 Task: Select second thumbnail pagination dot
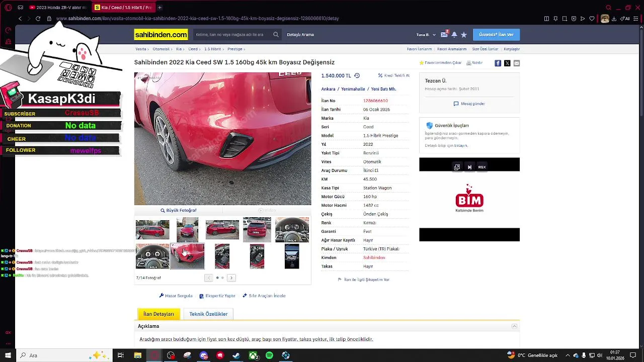[222, 278]
